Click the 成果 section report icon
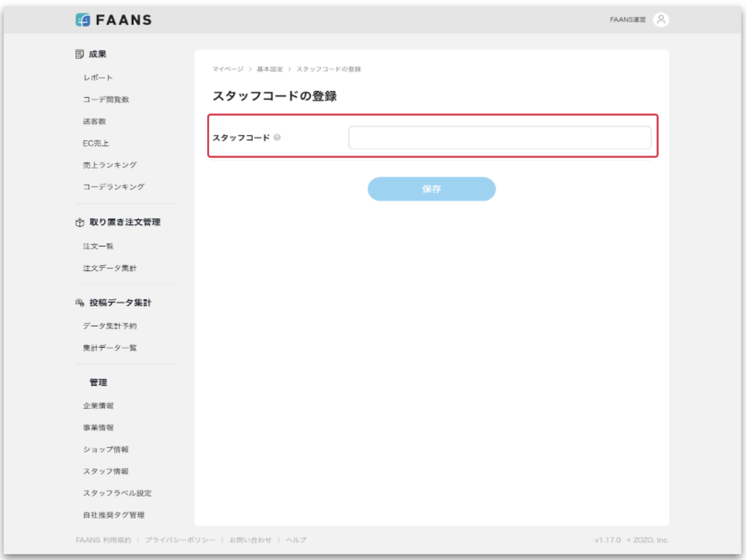The height and width of the screenshot is (560, 746). (80, 54)
